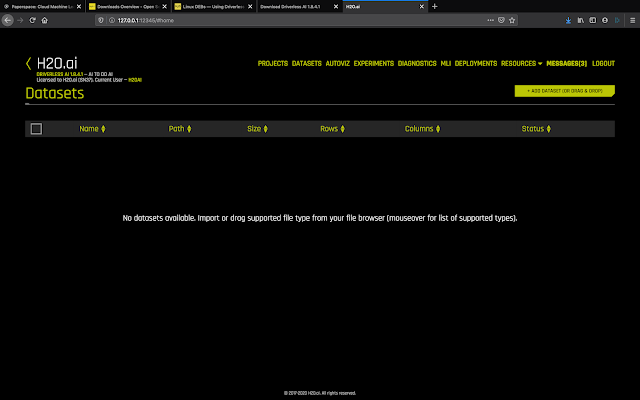Open the Datasets menu item
640x400 pixels.
[x=307, y=64]
